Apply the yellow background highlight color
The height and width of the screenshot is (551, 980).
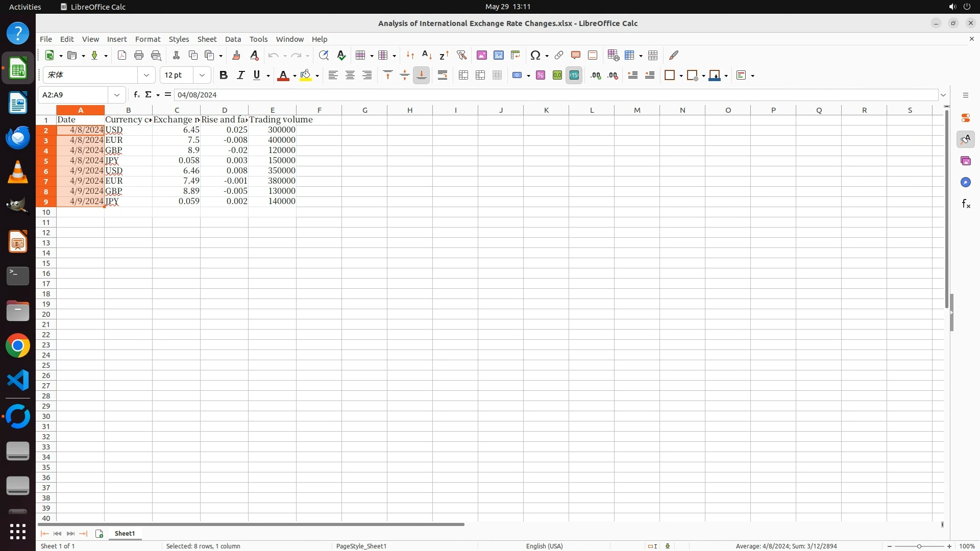305,76
